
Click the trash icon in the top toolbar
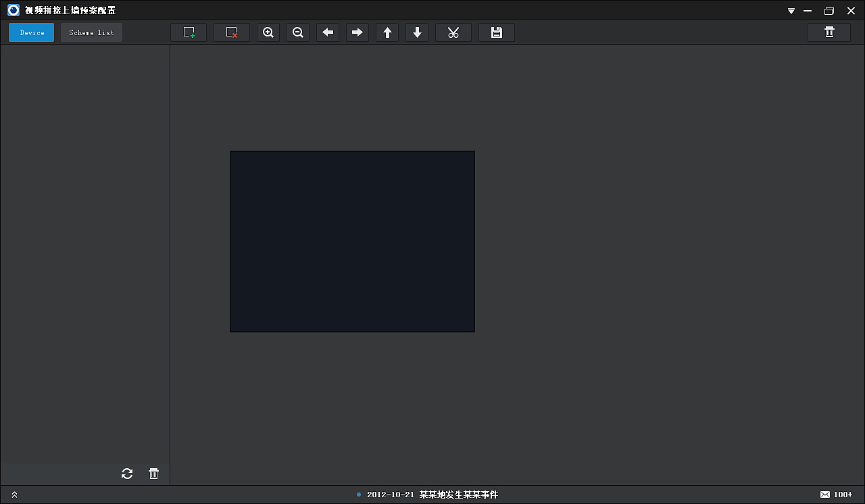[x=829, y=32]
